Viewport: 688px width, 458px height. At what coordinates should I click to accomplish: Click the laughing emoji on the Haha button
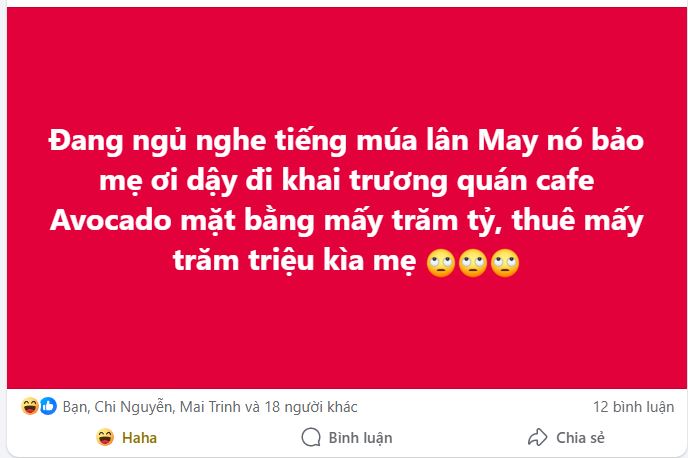coord(105,437)
